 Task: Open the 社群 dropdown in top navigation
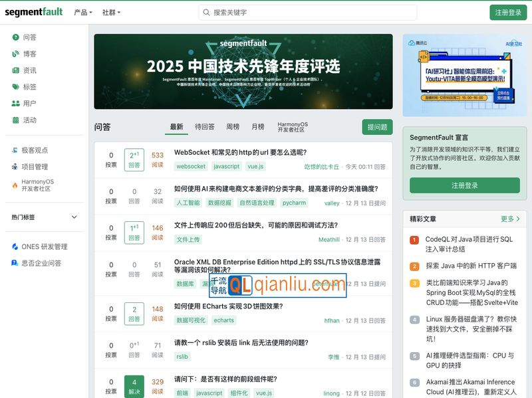point(112,13)
